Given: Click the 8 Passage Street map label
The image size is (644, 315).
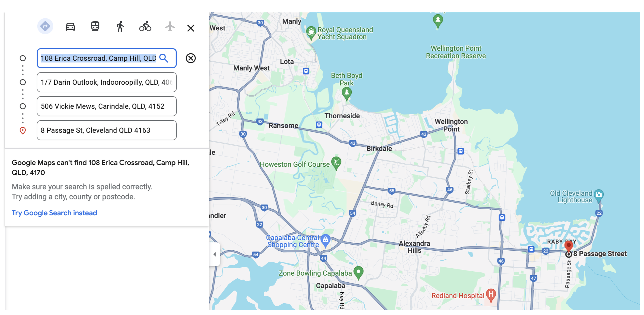Looking at the screenshot, I should [600, 254].
